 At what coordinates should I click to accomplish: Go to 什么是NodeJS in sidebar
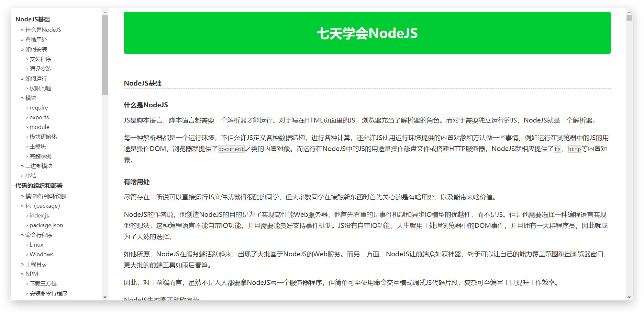pyautogui.click(x=43, y=30)
